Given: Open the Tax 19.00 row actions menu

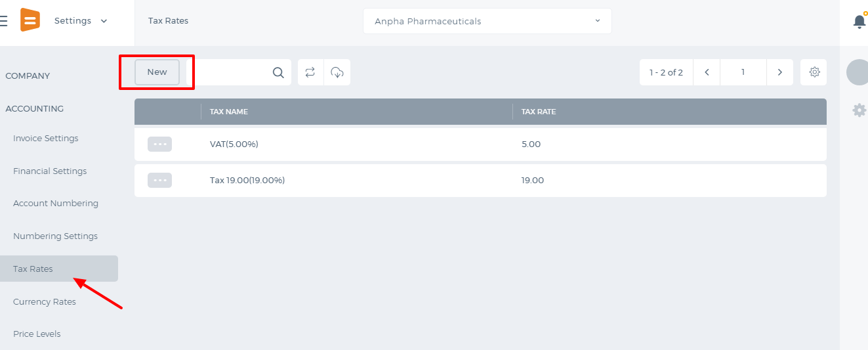Looking at the screenshot, I should tap(159, 180).
